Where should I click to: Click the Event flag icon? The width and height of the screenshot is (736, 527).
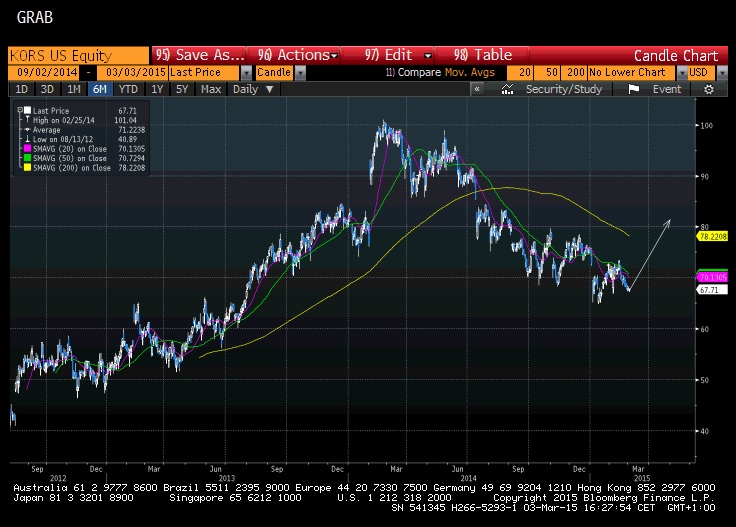tap(634, 89)
